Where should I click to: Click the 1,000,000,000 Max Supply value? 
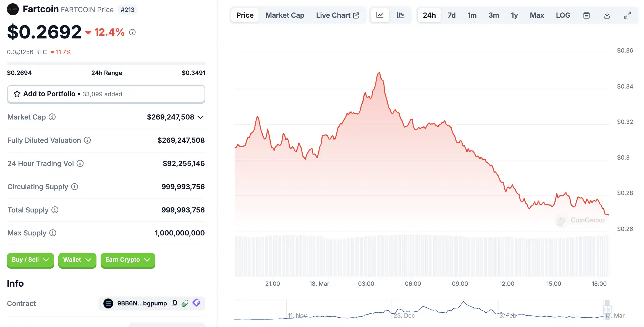(180, 233)
